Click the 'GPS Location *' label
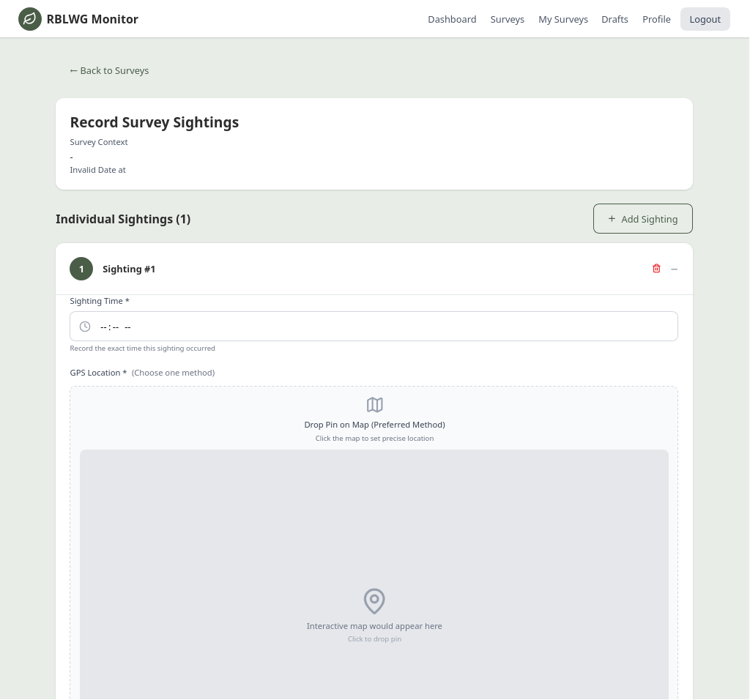Image resolution: width=750 pixels, height=700 pixels. [98, 373]
